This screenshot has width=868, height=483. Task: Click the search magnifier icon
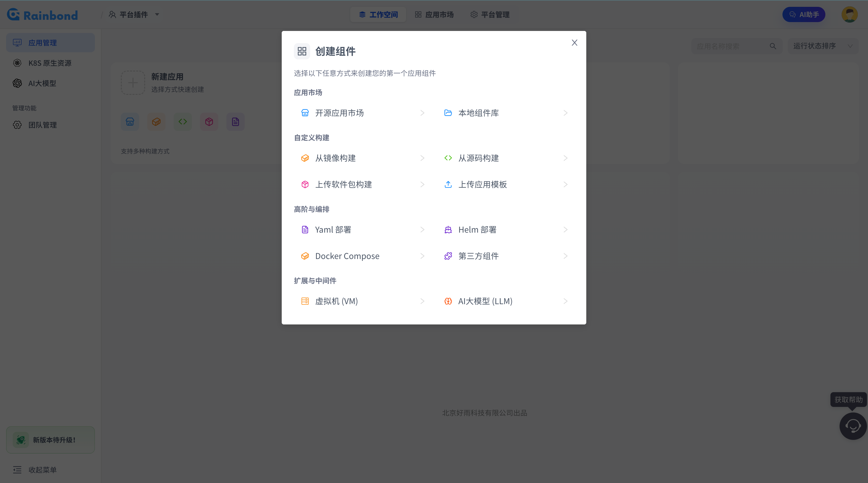point(773,46)
